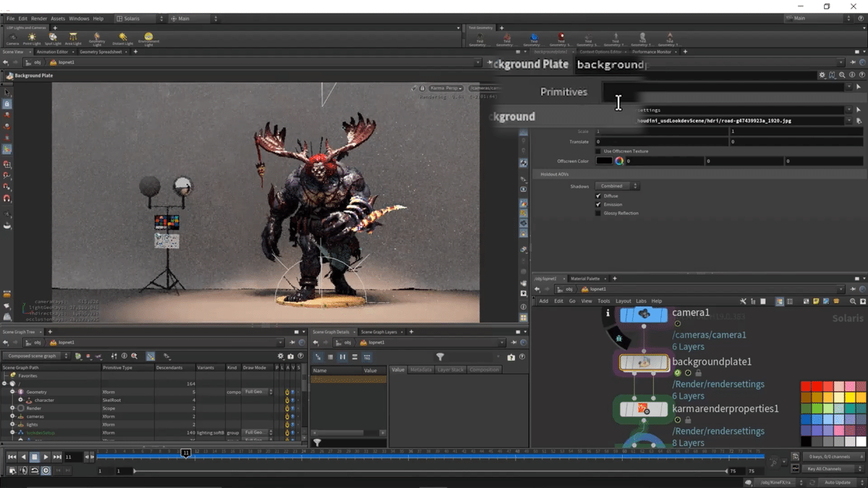Uncheck the Diffuse checkbox
This screenshot has width=868, height=488.
pyautogui.click(x=598, y=196)
